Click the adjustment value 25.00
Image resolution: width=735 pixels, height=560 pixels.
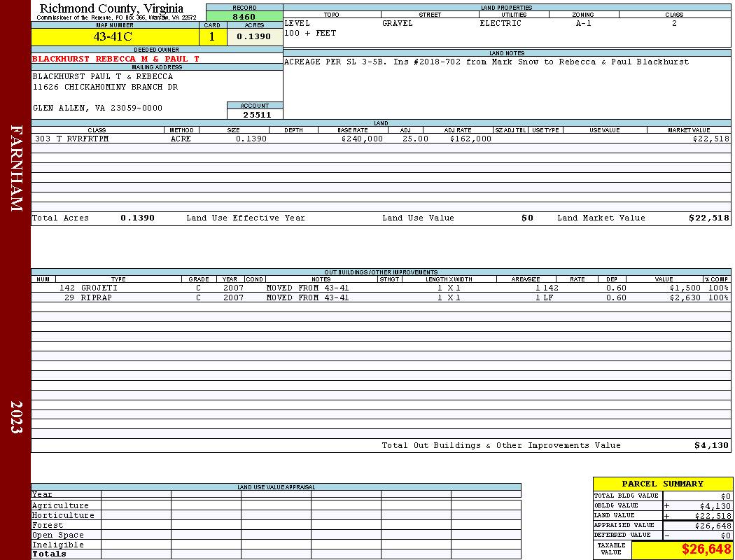tap(415, 139)
